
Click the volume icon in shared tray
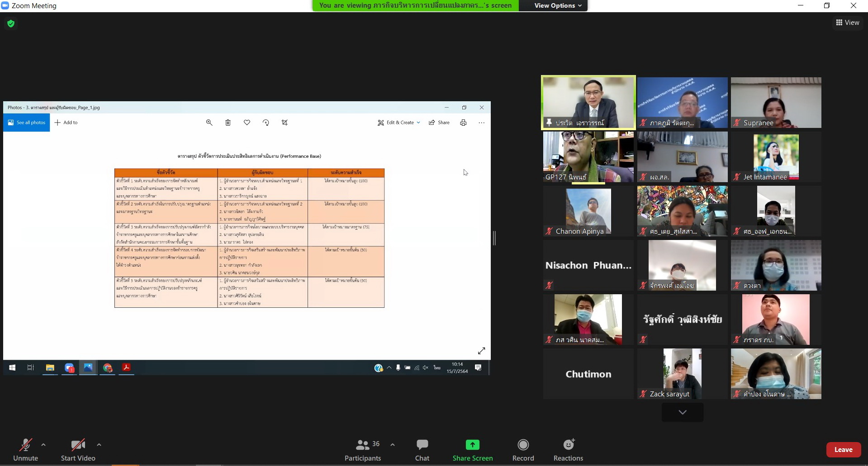pyautogui.click(x=426, y=368)
